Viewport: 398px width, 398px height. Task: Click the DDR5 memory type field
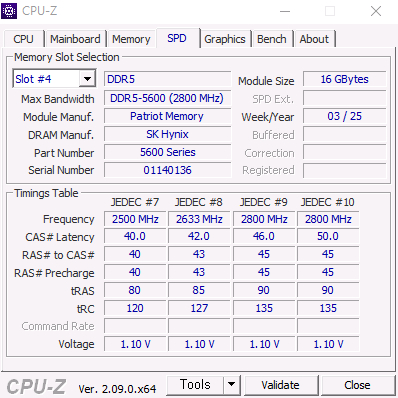(x=167, y=79)
